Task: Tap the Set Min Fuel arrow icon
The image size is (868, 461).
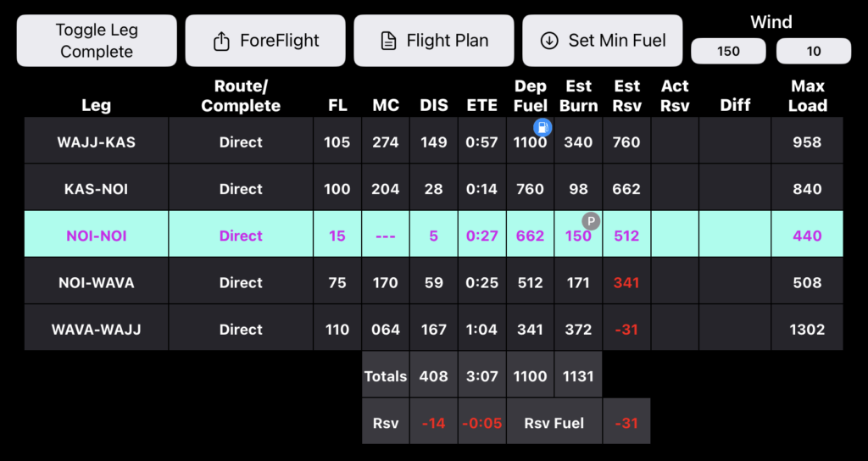Action: (549, 41)
